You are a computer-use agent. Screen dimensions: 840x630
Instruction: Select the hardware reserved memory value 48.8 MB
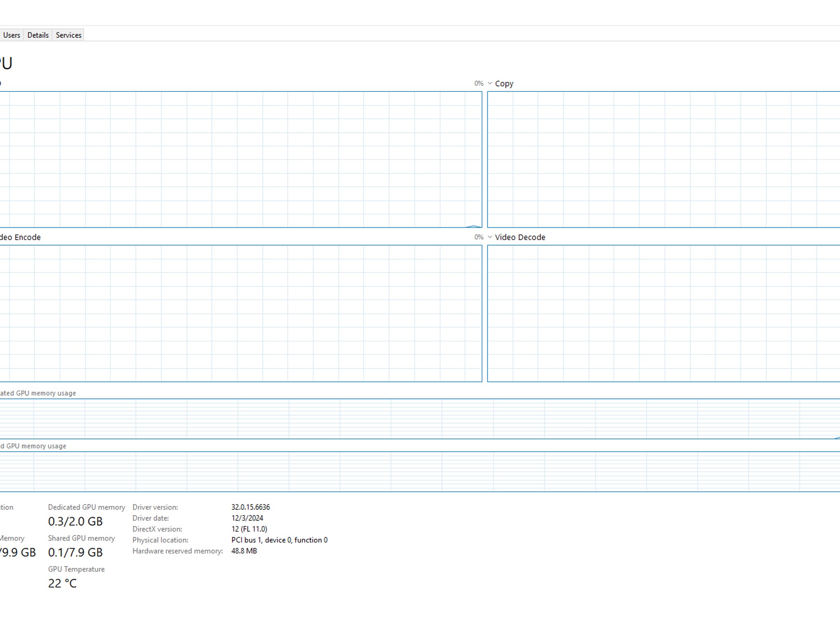(244, 551)
